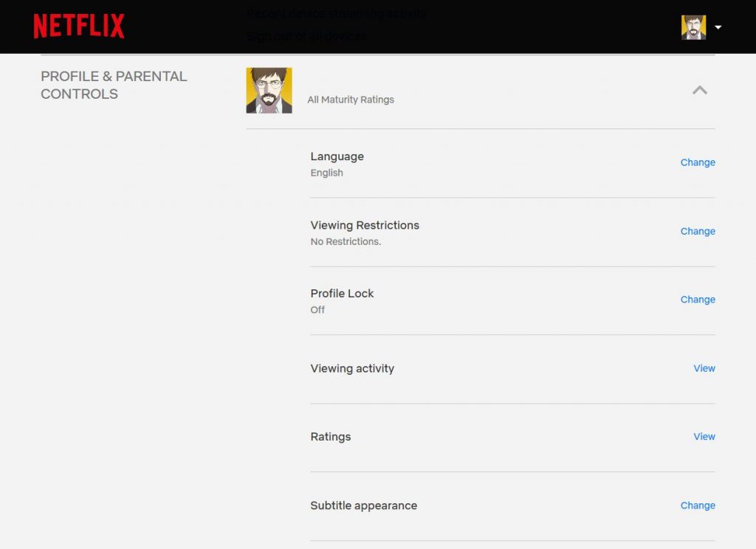Click the 'Viewing activity' label
This screenshot has height=549, width=756.
(352, 369)
